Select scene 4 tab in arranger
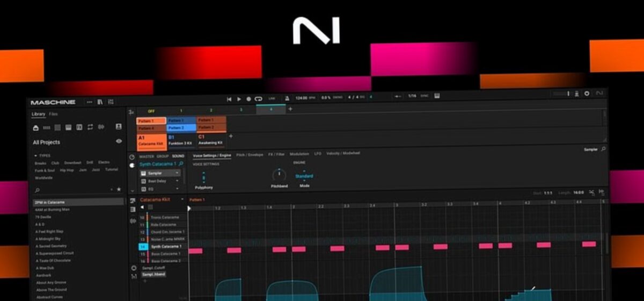This screenshot has width=644, height=301. pos(270,109)
